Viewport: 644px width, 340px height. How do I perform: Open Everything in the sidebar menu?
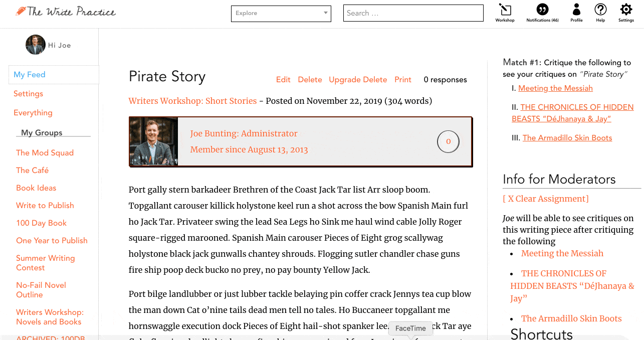(33, 113)
